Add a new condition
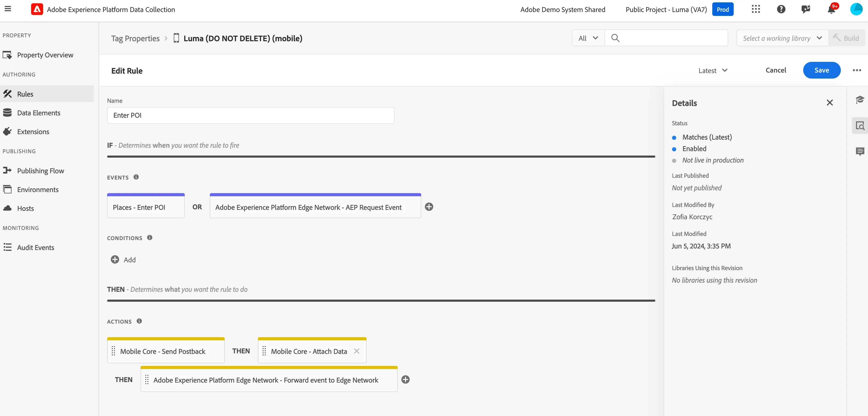Image resolution: width=868 pixels, height=416 pixels. click(x=123, y=259)
